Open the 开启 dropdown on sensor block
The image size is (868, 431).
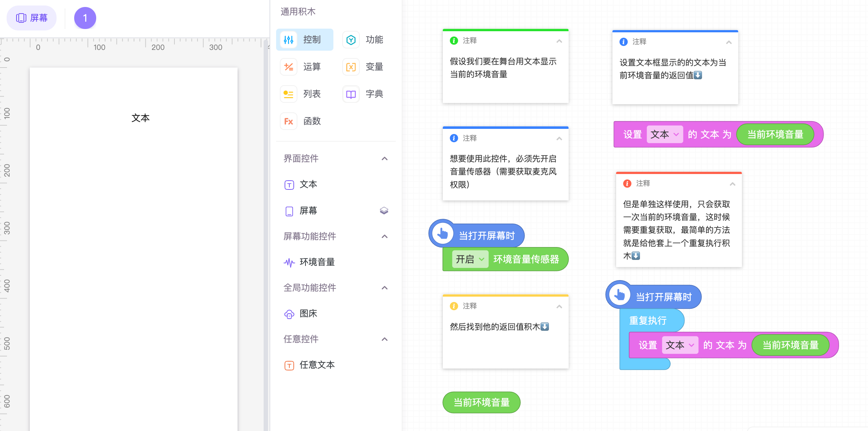point(470,259)
